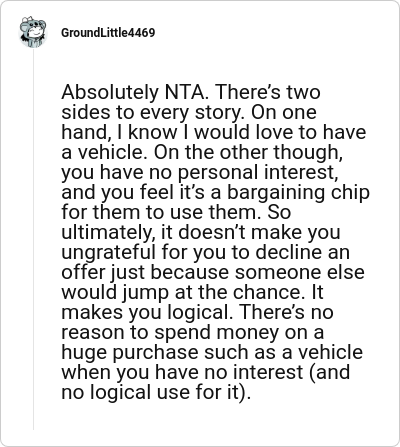Select the words "There's two sides" in comment
The height and width of the screenshot is (447, 400).
point(191,102)
